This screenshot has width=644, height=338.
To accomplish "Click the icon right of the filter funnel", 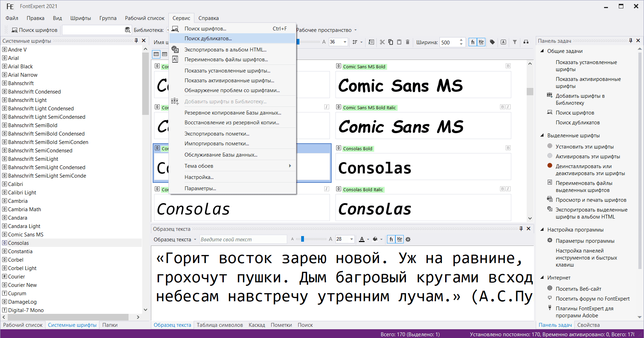I will tap(526, 42).
